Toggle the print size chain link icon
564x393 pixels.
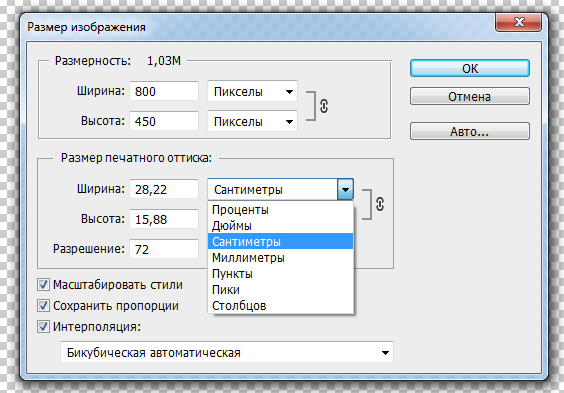click(x=380, y=204)
